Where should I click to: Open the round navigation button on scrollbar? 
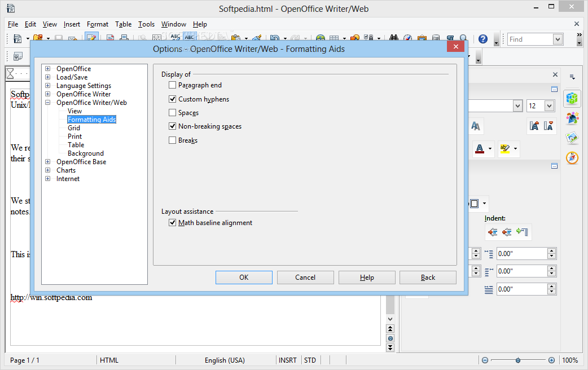coord(390,338)
